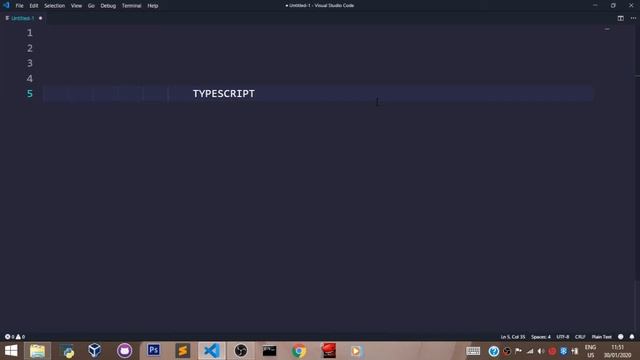Click the TYPESCRIPT text on line 5
Viewport: 640px width, 360px height.
pyautogui.click(x=224, y=93)
